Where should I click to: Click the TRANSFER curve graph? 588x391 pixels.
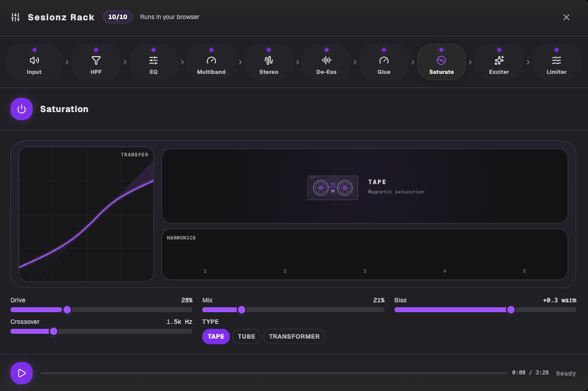pyautogui.click(x=86, y=214)
